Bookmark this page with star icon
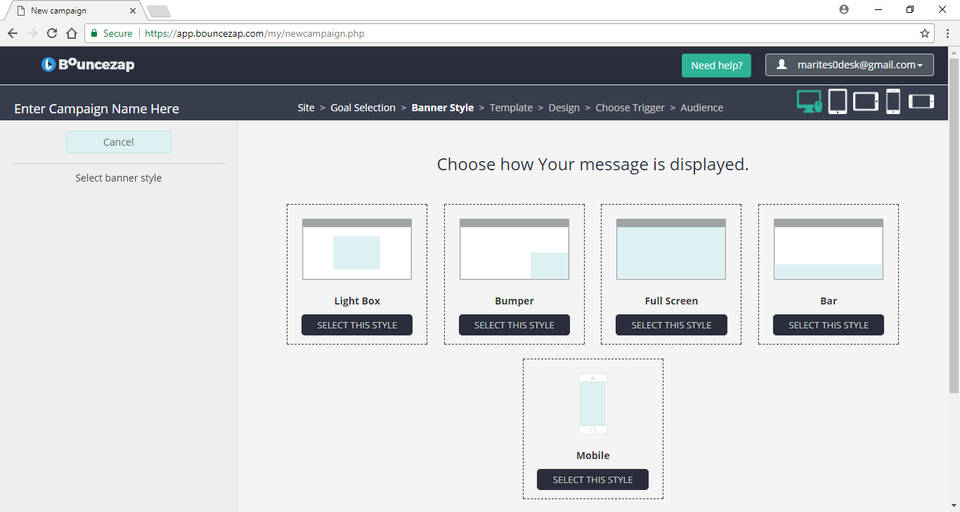Viewport: 960px width, 512px height. pos(925,33)
